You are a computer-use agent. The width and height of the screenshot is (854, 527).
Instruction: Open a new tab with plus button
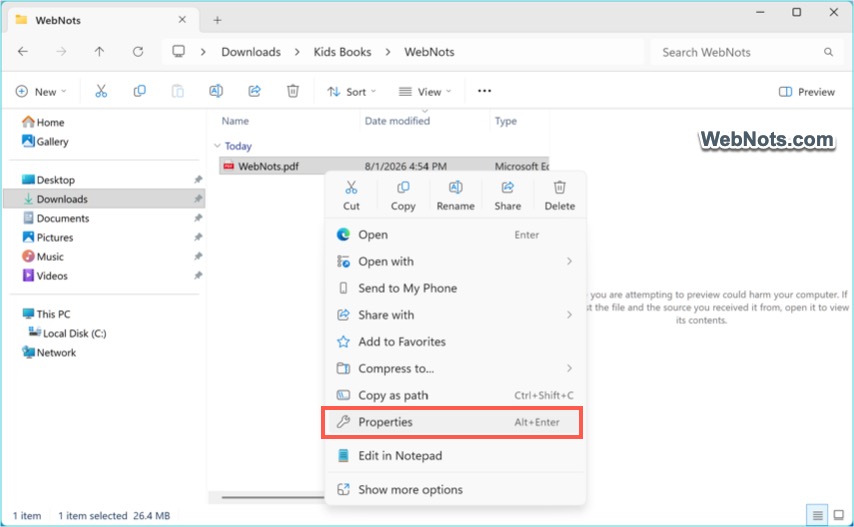point(217,20)
